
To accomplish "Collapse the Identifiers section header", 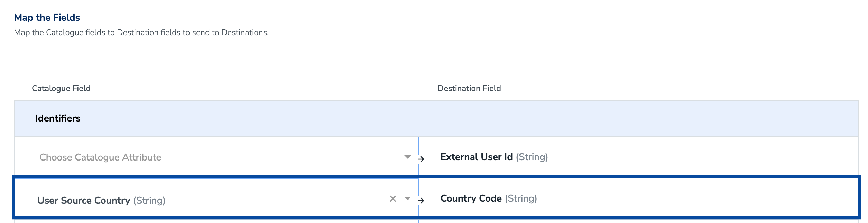I will pyautogui.click(x=58, y=118).
